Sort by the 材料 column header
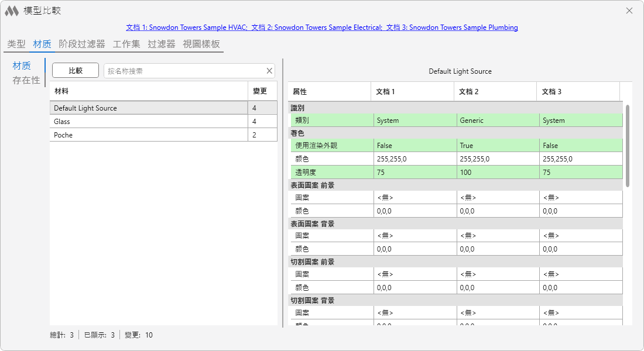The height and width of the screenshot is (351, 644). [x=149, y=91]
